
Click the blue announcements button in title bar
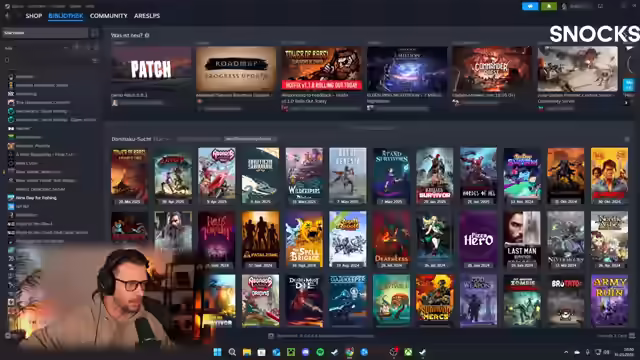[530, 6]
